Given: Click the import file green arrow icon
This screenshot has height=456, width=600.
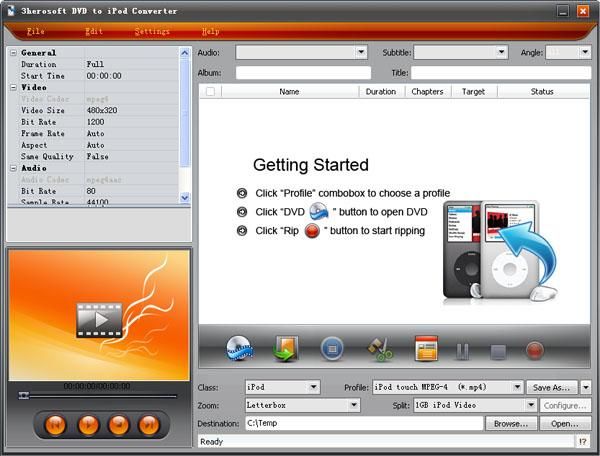Looking at the screenshot, I should click(x=285, y=349).
